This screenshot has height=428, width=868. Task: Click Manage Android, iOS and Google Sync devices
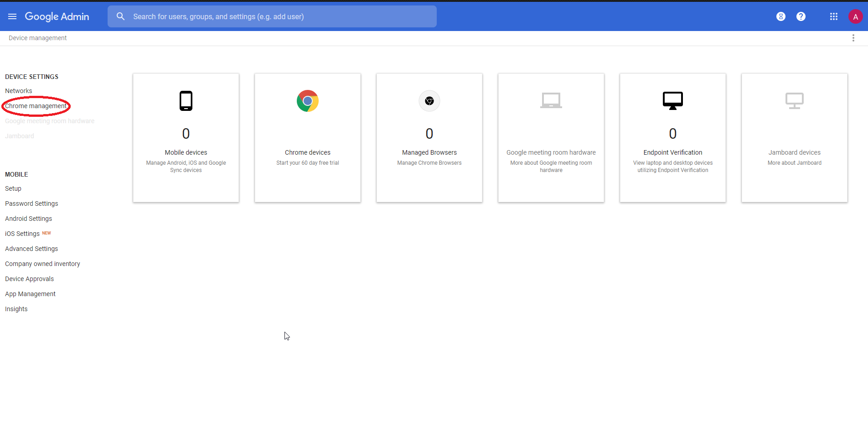(186, 167)
